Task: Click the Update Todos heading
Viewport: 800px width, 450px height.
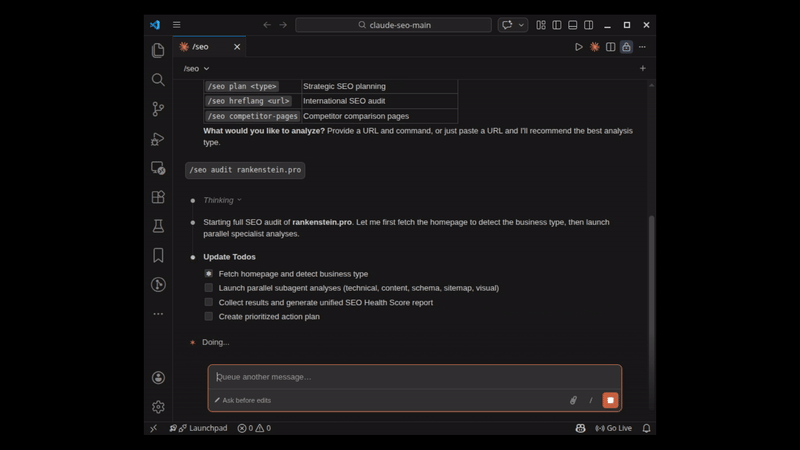Action: [x=229, y=257]
